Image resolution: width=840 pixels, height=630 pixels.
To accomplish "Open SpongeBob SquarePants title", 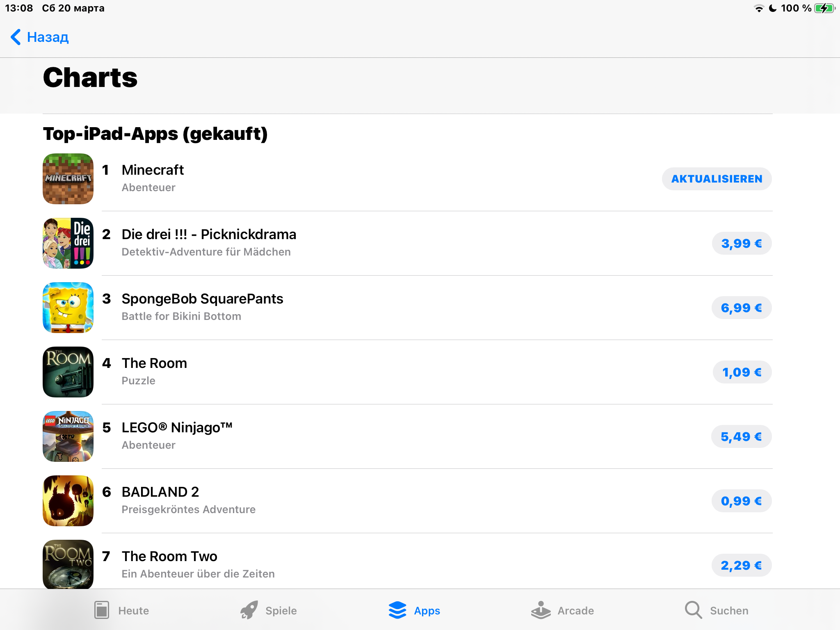I will (x=202, y=299).
